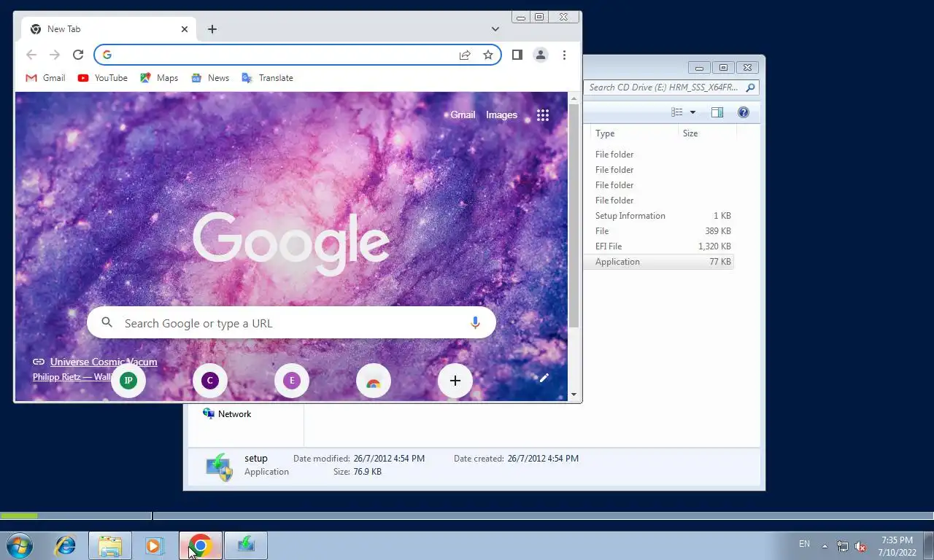Screen dimensions: 934x560
Task: Add a new shortcut tile
Action: [455, 381]
